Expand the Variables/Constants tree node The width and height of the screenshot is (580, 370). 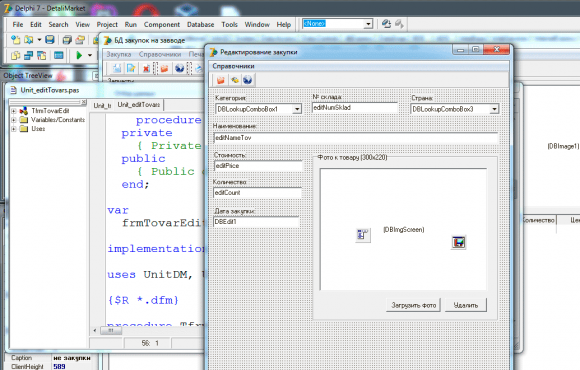(13, 120)
